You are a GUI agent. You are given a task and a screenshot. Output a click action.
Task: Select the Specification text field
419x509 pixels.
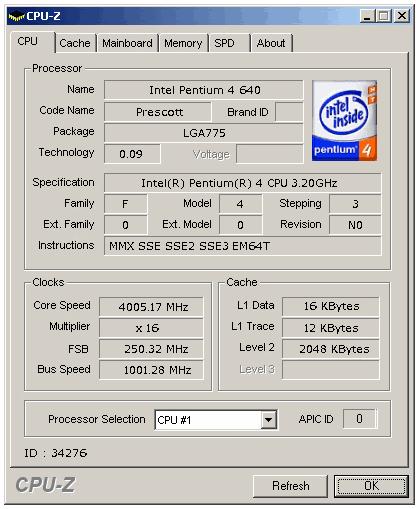point(243,183)
